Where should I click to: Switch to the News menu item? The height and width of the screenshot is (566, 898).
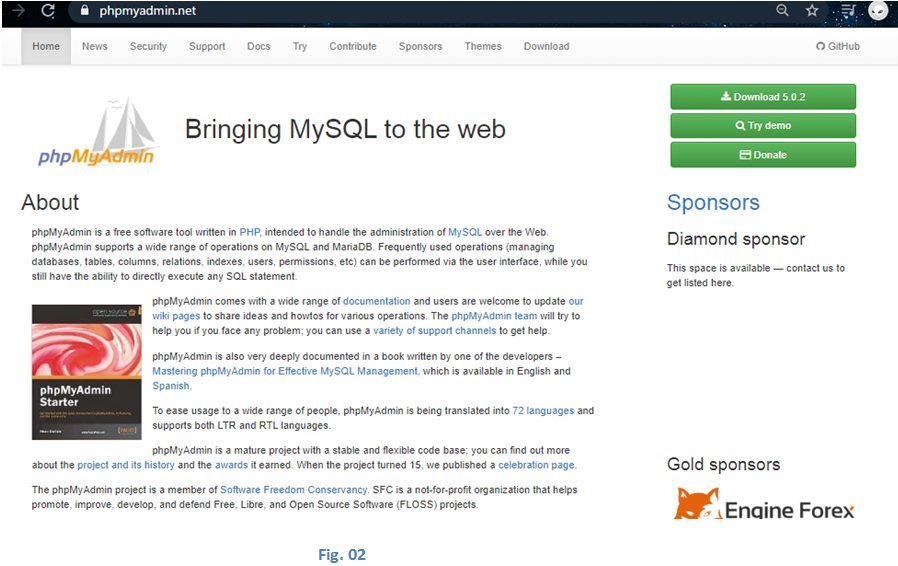95,46
